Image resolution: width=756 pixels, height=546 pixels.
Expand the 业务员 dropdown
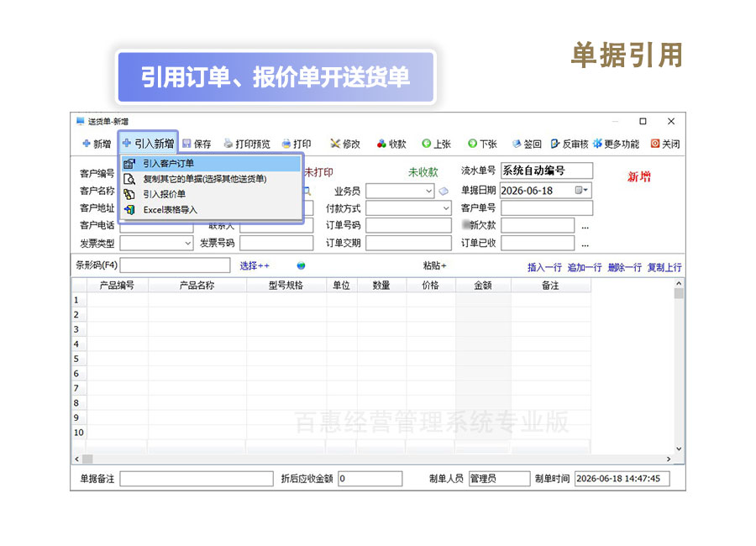(428, 191)
